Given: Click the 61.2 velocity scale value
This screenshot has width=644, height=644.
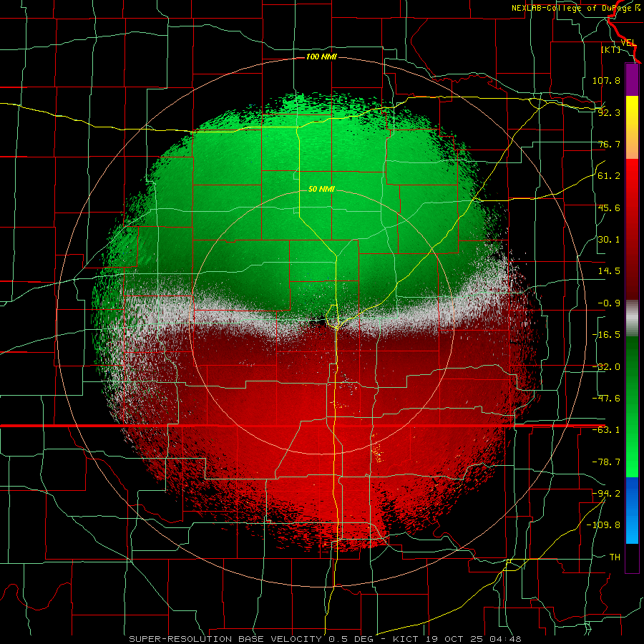Looking at the screenshot, I should click(x=609, y=176).
